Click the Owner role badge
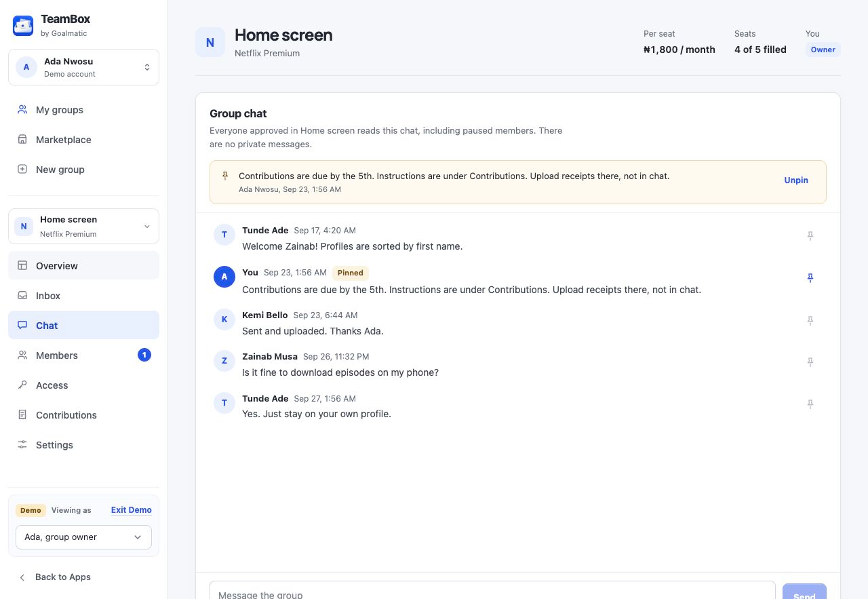 point(823,50)
